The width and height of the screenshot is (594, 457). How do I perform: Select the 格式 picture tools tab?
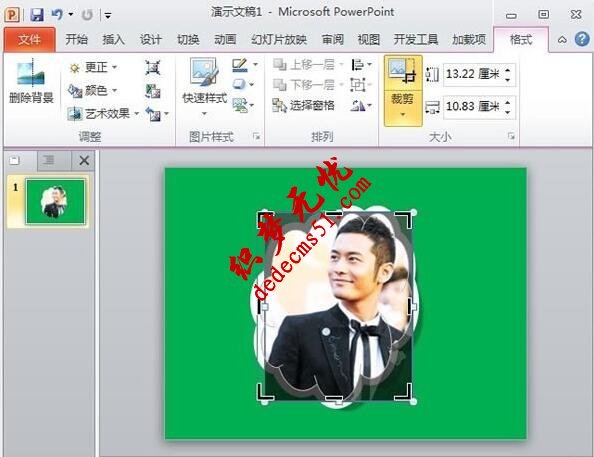click(x=521, y=39)
